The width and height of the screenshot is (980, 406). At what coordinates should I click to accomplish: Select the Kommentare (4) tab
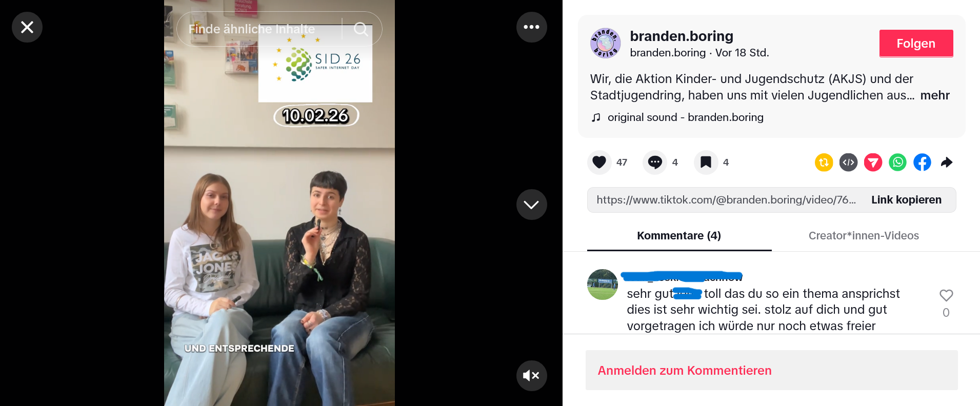(679, 236)
